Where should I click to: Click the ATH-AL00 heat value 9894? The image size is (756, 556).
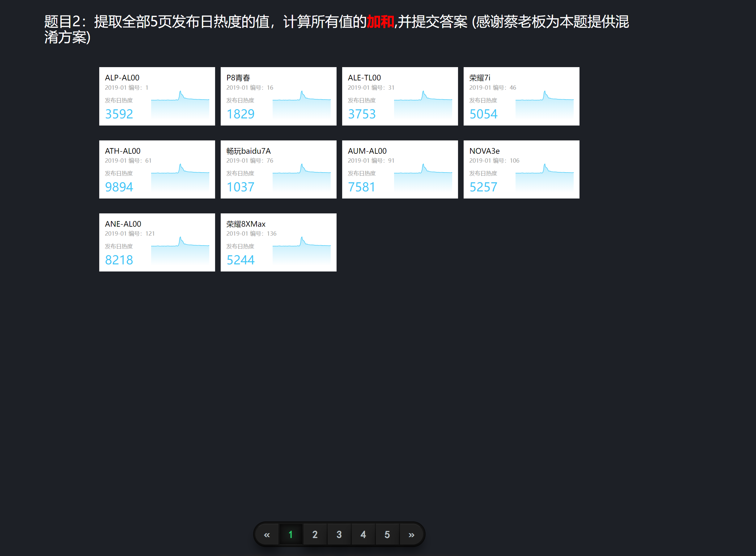click(x=119, y=187)
